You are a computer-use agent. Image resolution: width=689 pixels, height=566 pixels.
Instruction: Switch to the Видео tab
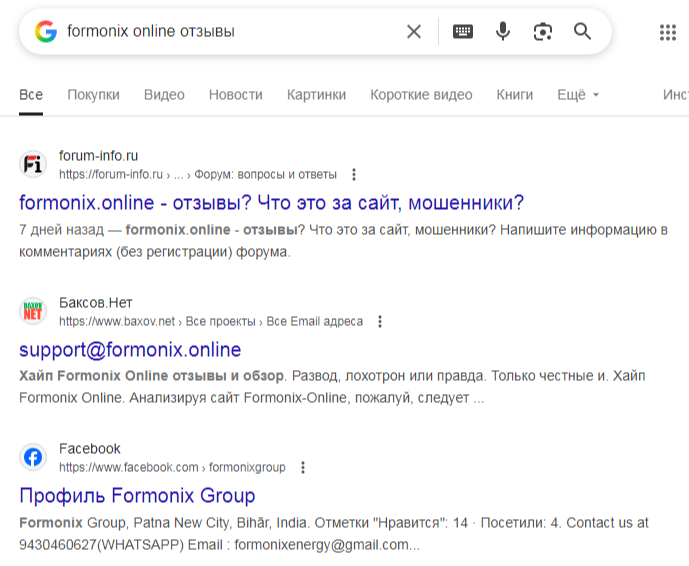pos(164,95)
